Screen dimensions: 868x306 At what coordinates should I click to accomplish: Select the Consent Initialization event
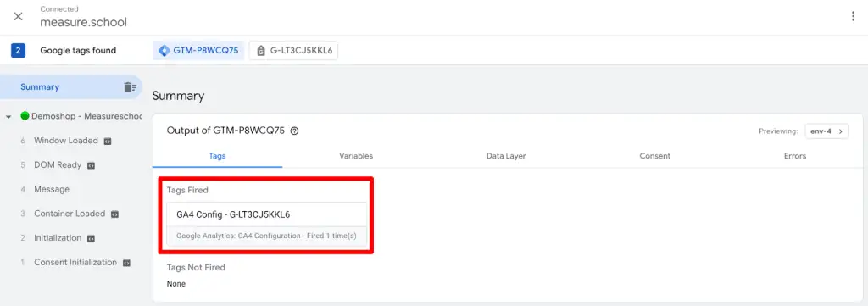click(75, 262)
